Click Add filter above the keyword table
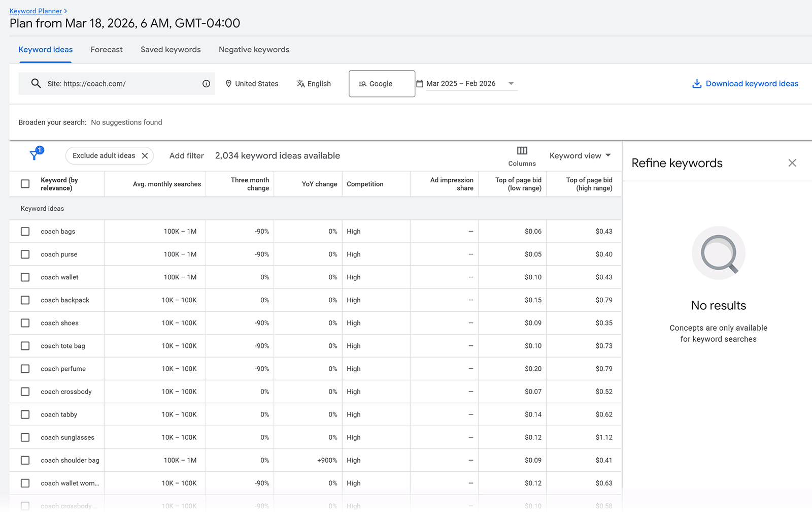 tap(186, 155)
